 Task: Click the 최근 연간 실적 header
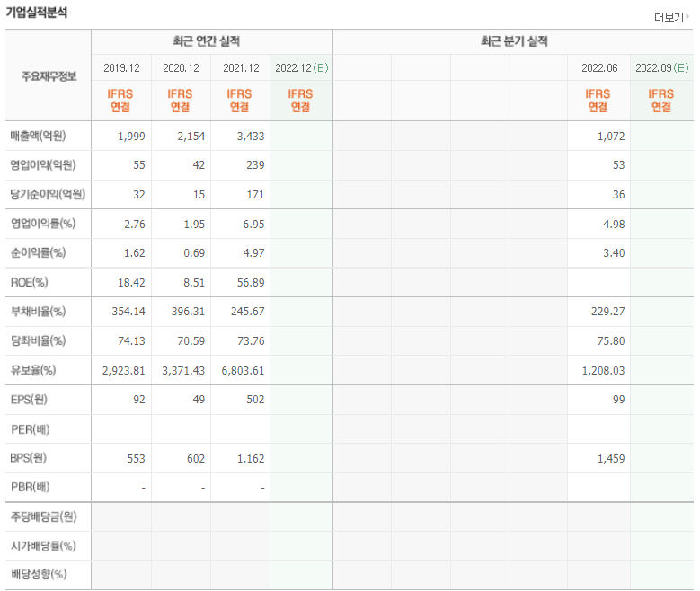coord(207,41)
